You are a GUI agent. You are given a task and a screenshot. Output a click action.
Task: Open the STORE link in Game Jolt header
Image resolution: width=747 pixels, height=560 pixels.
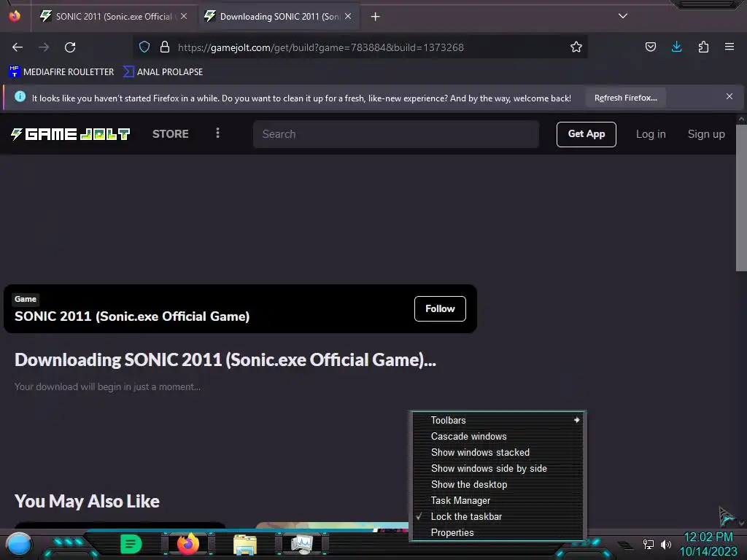(170, 134)
